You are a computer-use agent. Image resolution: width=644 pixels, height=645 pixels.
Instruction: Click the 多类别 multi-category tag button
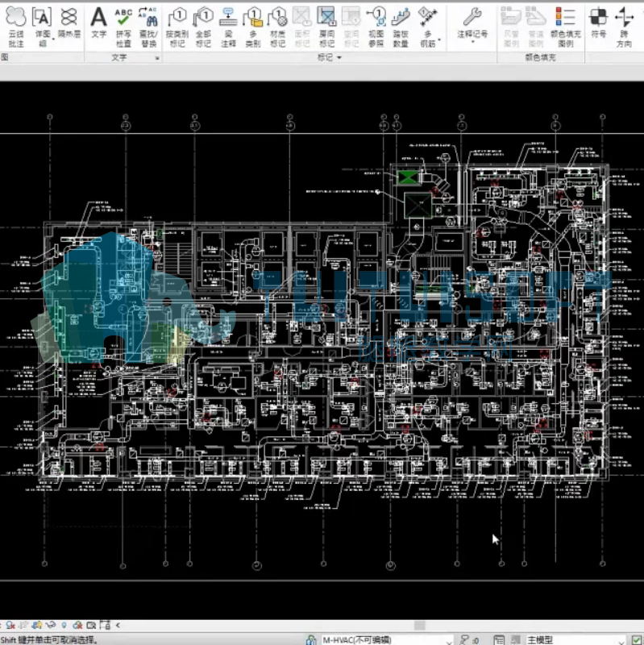pyautogui.click(x=253, y=27)
